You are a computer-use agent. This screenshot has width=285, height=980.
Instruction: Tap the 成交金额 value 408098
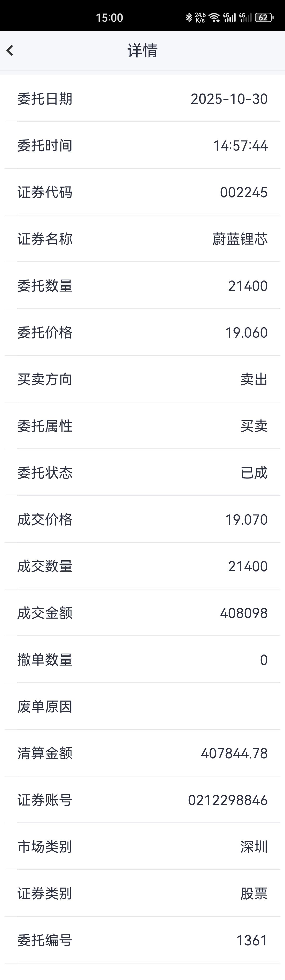click(244, 613)
